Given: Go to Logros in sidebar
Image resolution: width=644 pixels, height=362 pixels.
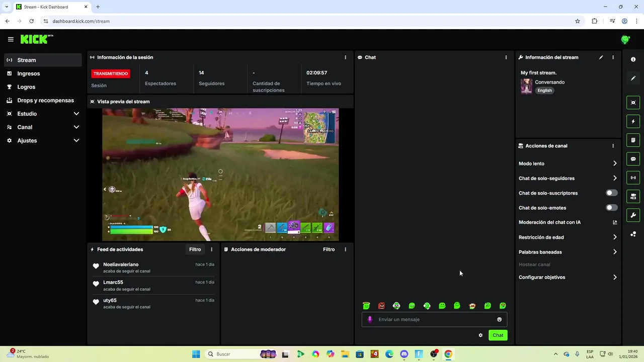Looking at the screenshot, I should [x=43, y=87].
